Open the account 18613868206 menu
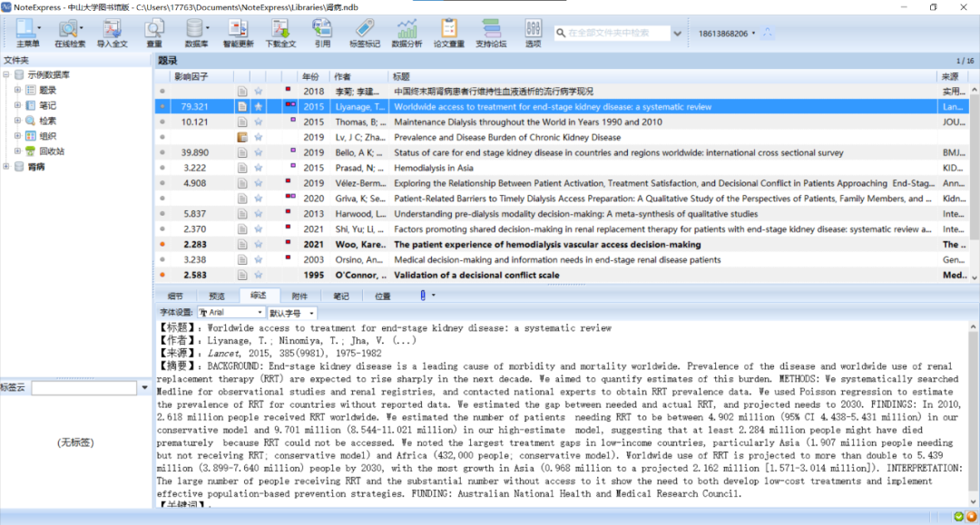 pyautogui.click(x=727, y=33)
